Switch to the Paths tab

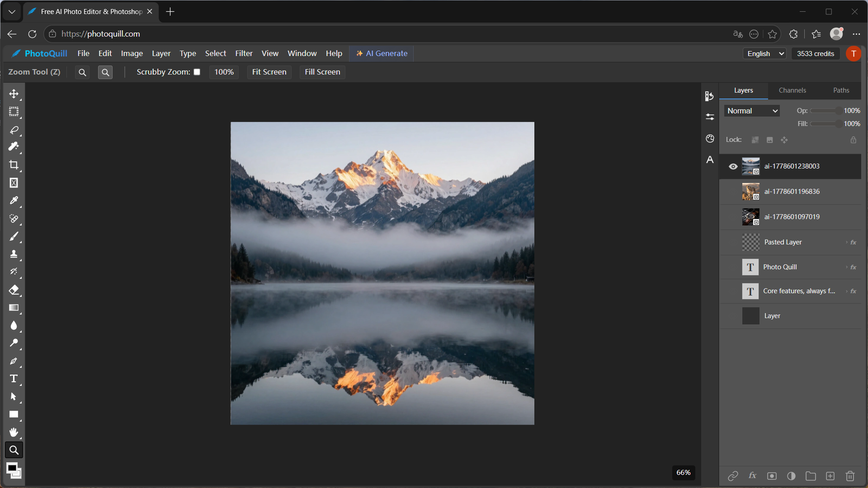[x=841, y=90]
